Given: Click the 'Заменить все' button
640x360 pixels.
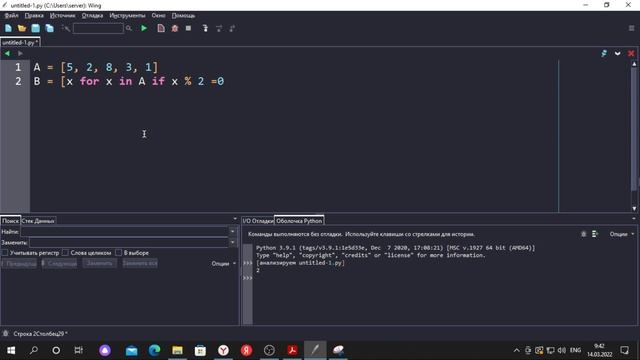Looking at the screenshot, I should coord(140,263).
